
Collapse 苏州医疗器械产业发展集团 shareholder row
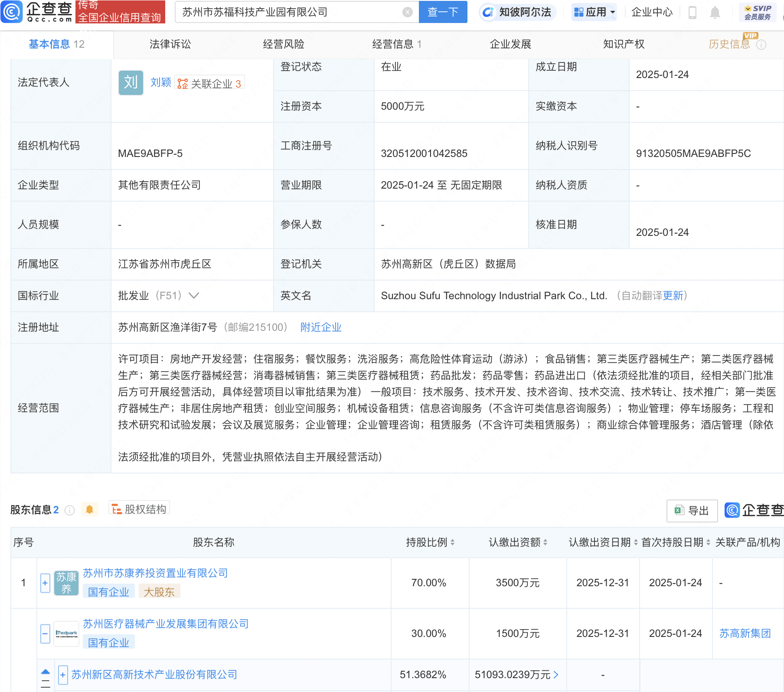click(x=45, y=634)
